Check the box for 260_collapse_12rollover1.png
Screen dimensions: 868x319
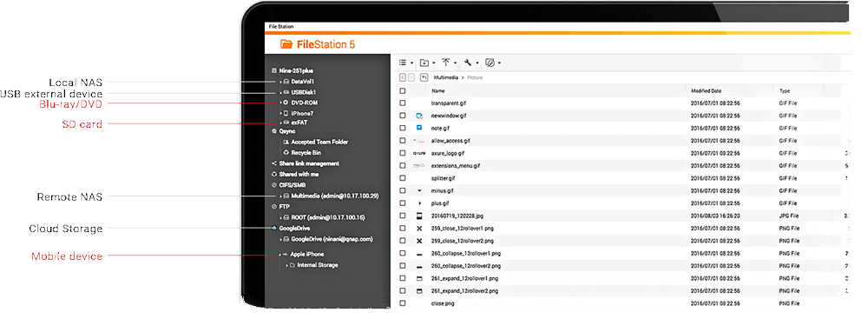(x=403, y=254)
